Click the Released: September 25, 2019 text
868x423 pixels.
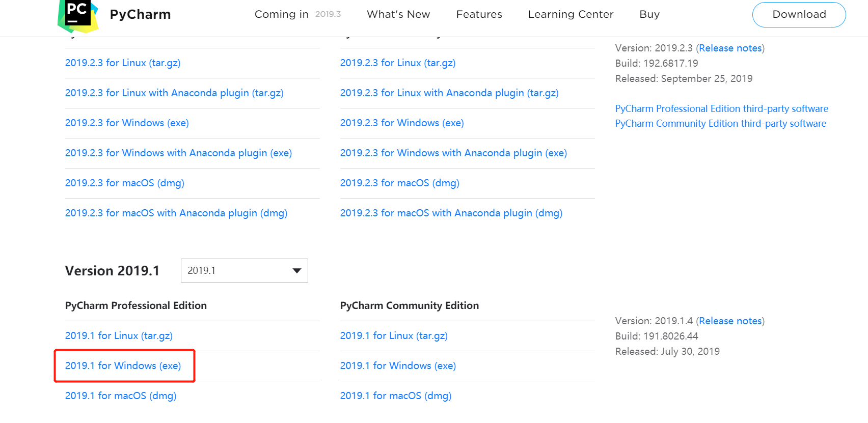tap(684, 78)
